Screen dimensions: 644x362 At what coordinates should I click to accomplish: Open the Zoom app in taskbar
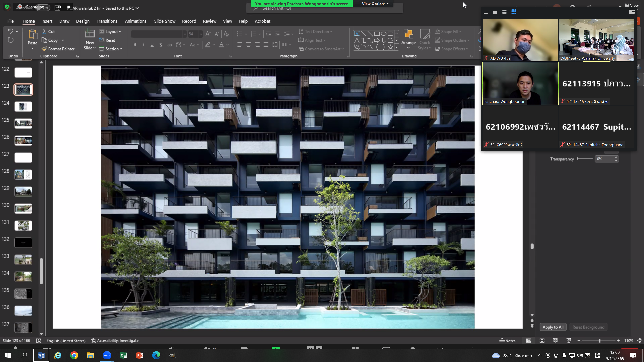107,355
